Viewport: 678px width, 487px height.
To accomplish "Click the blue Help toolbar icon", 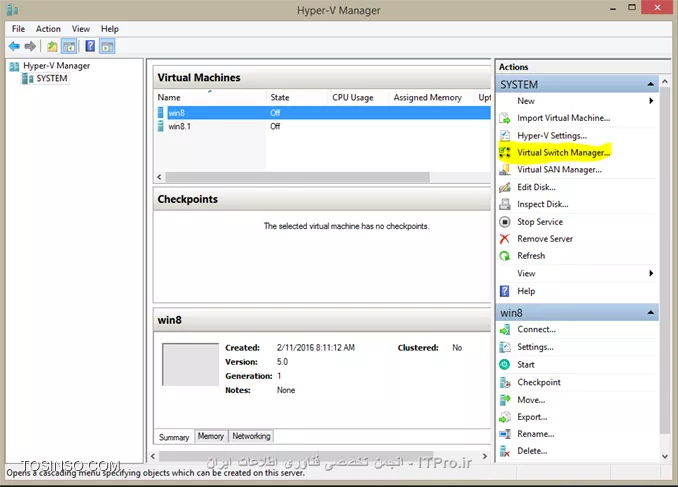I will tap(90, 46).
